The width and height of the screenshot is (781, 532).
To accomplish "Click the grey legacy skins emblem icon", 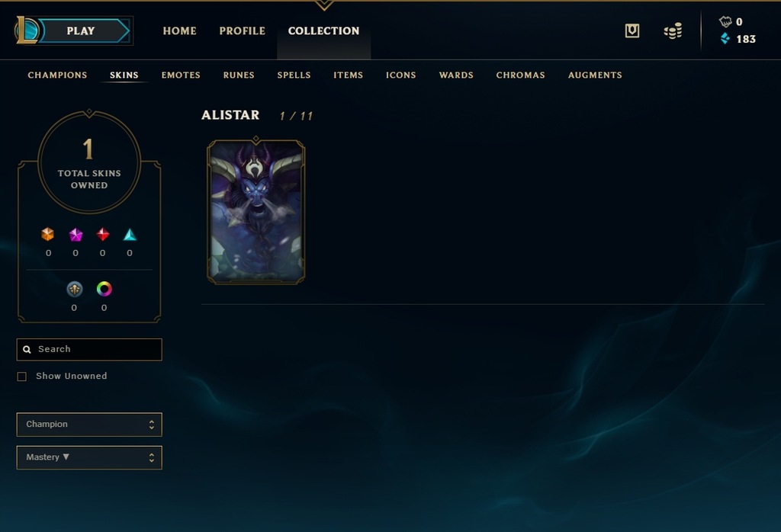I will 75,289.
